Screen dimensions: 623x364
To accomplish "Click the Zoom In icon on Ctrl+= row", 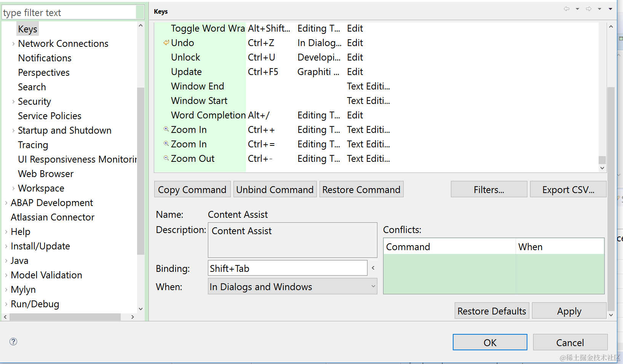I will (166, 144).
